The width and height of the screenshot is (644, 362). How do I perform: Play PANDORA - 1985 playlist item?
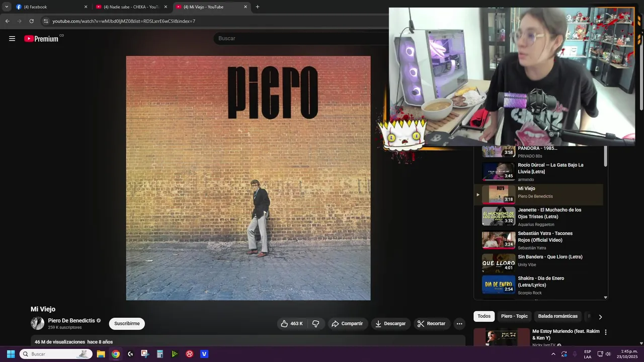pos(538,152)
